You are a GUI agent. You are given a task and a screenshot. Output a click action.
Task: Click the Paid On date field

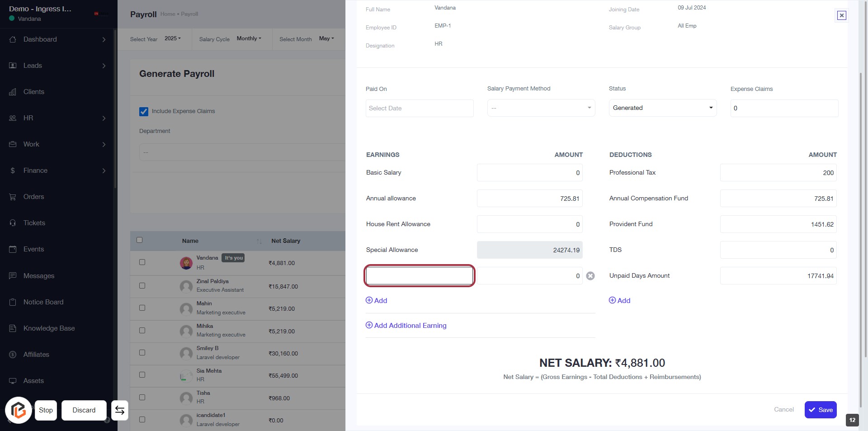(x=419, y=109)
